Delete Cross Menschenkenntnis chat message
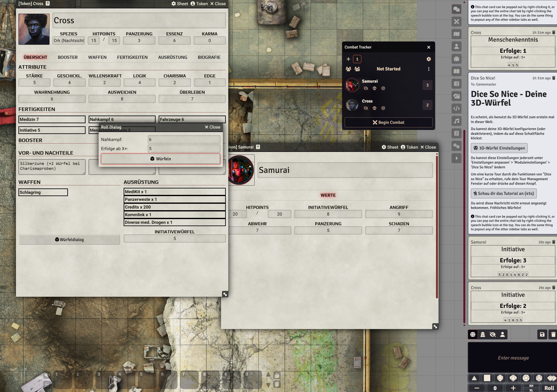The height and width of the screenshot is (392, 557). pyautogui.click(x=553, y=33)
